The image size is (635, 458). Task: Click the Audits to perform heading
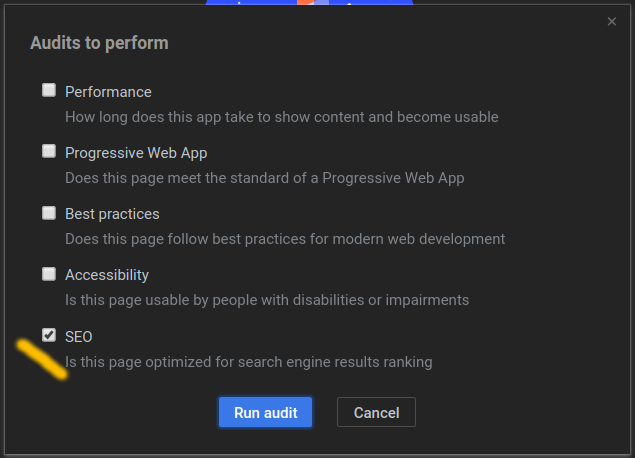(x=99, y=43)
